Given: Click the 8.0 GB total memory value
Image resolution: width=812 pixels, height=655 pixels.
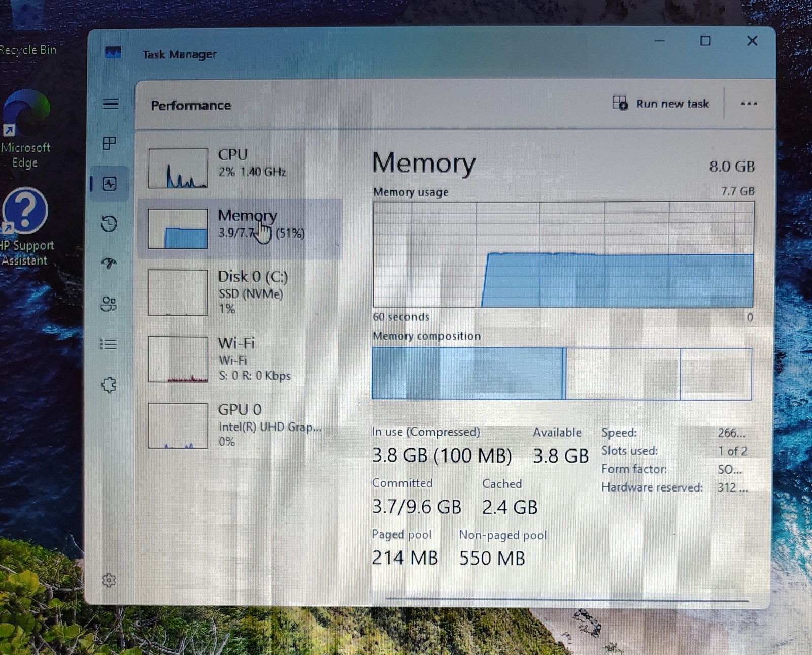Looking at the screenshot, I should [x=732, y=167].
